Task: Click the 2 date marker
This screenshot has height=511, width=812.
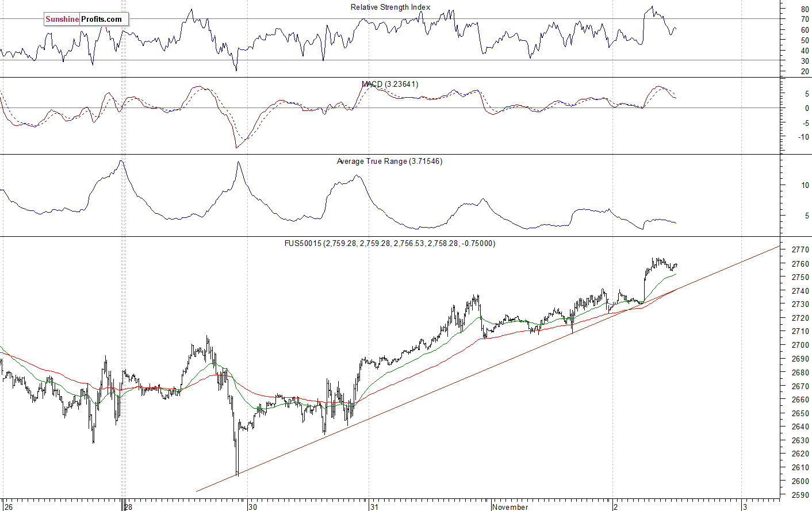Action: click(x=615, y=507)
